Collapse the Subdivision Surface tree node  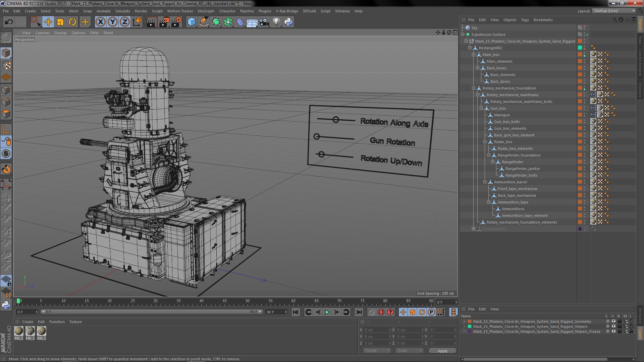click(x=463, y=35)
